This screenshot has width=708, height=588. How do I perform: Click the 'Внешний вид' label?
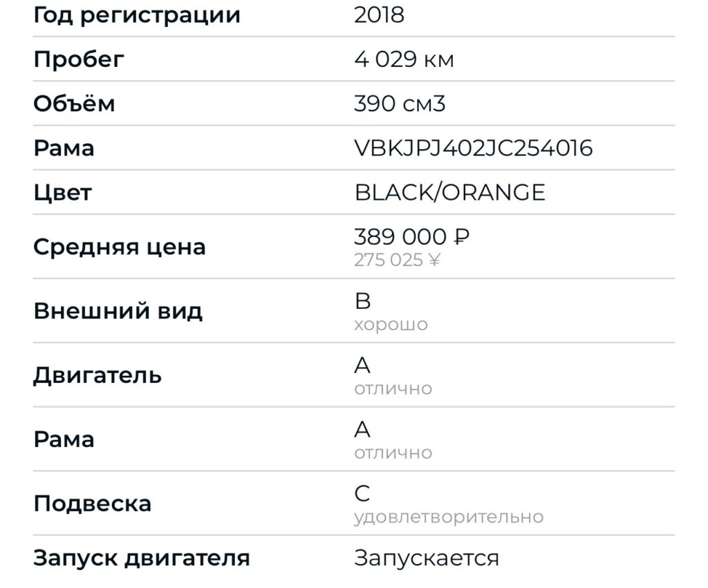[x=118, y=311]
